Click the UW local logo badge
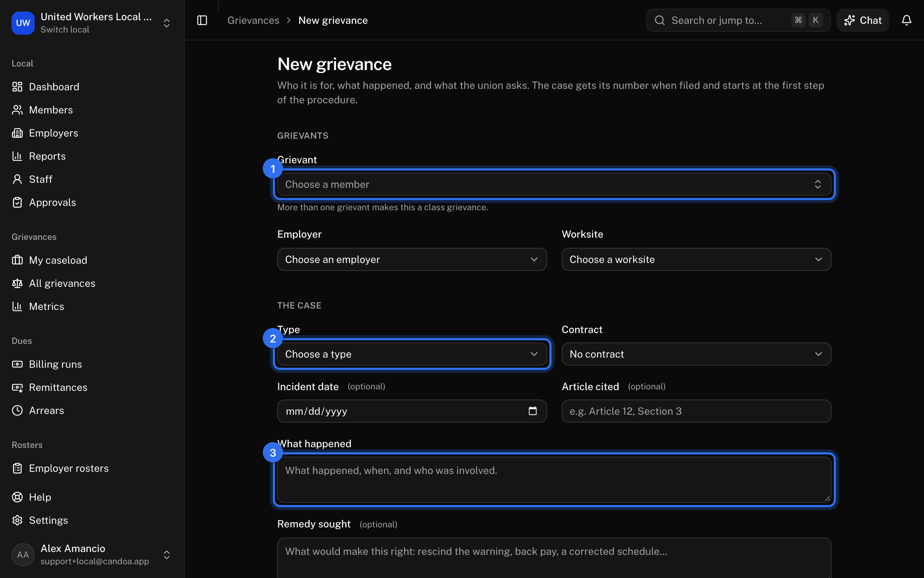Viewport: 924px width, 578px height. click(23, 23)
